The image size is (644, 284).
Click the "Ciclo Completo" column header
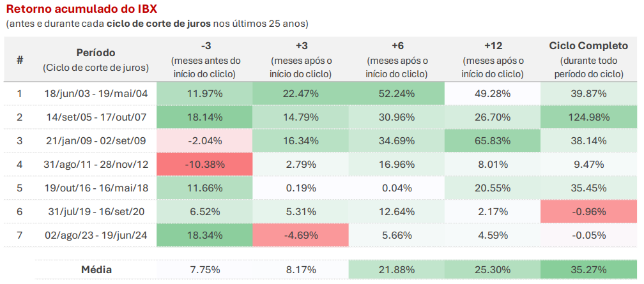click(588, 46)
